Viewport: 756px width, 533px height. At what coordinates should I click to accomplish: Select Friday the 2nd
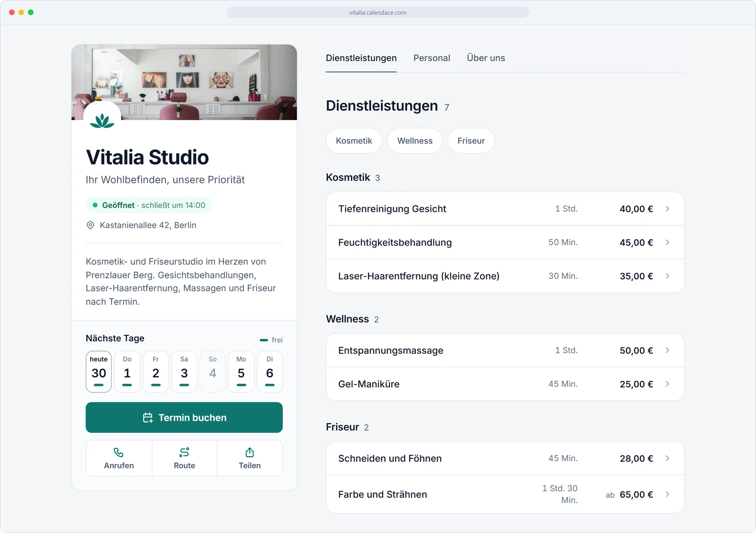pyautogui.click(x=156, y=371)
